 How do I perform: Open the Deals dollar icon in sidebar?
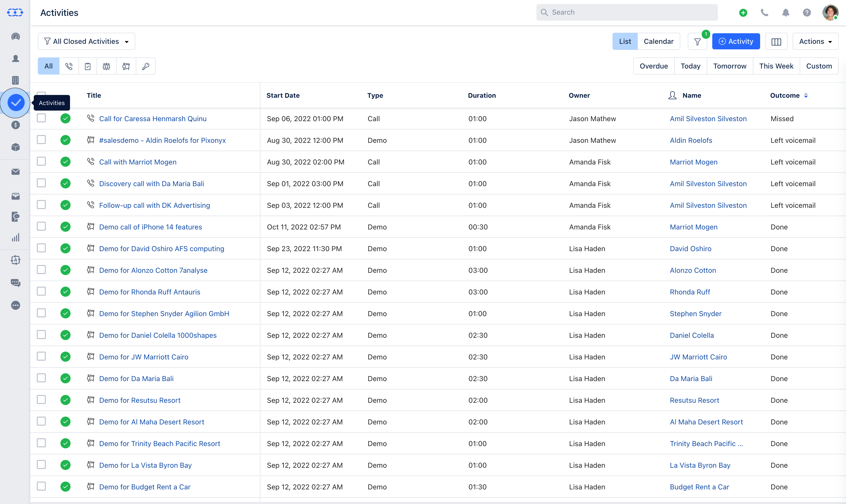pyautogui.click(x=16, y=125)
